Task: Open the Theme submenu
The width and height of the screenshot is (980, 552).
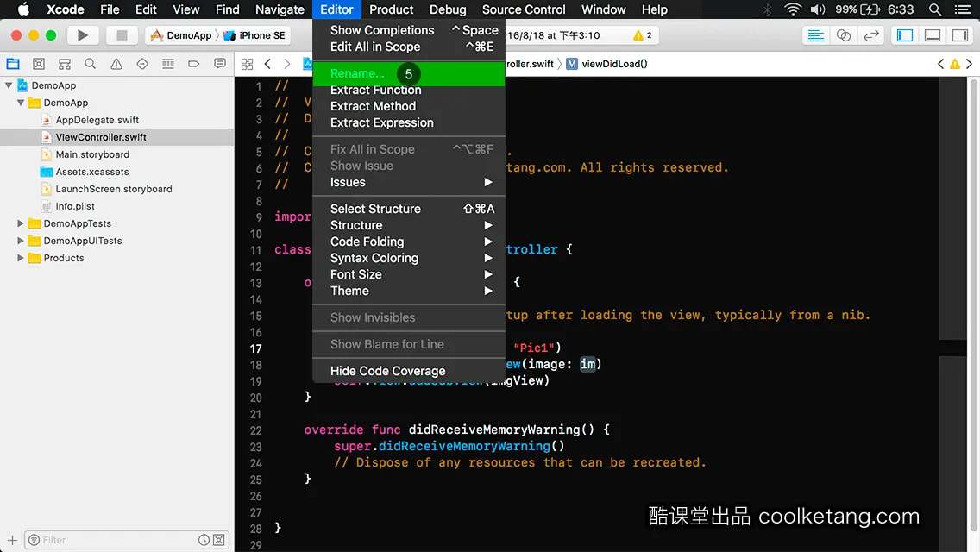Action: tap(409, 291)
